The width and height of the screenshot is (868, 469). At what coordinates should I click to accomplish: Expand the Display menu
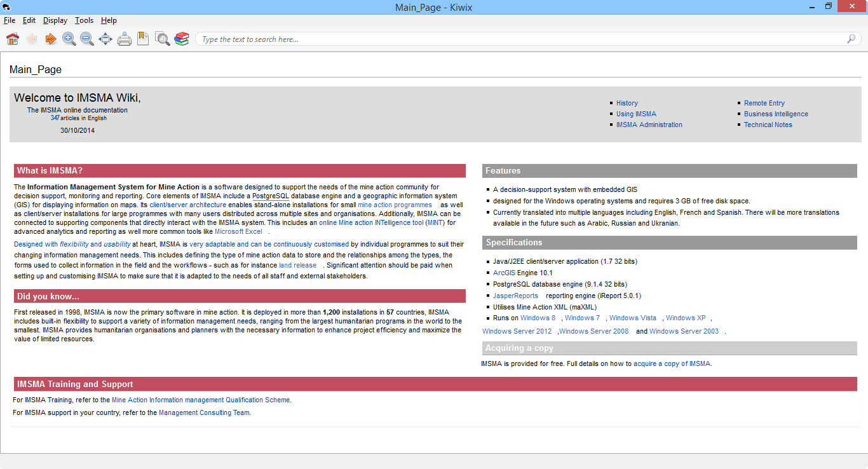coord(55,20)
